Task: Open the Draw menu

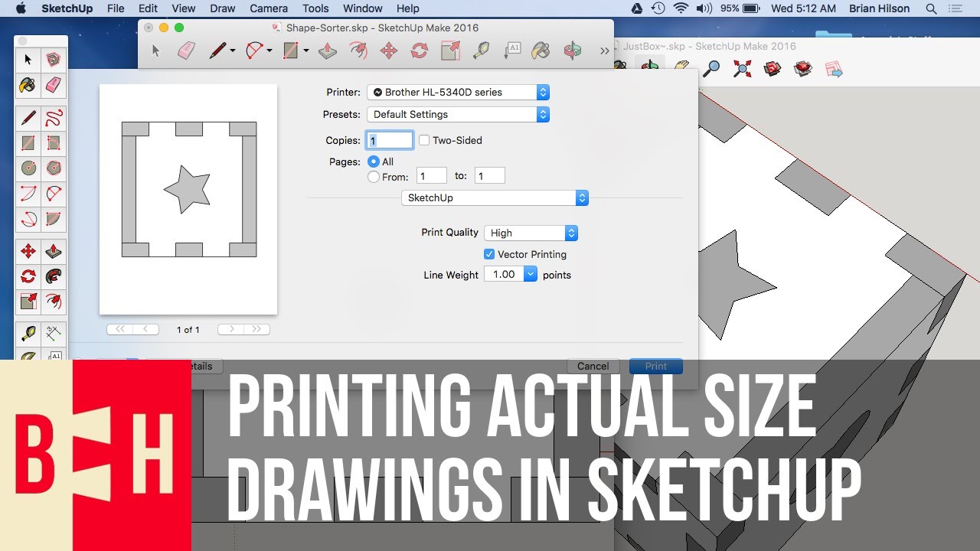Action: 223,8
